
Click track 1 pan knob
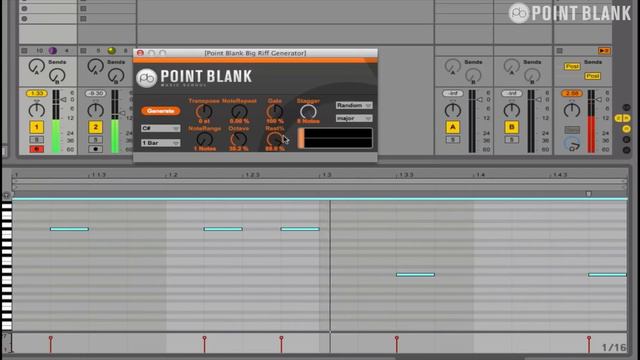point(36,110)
